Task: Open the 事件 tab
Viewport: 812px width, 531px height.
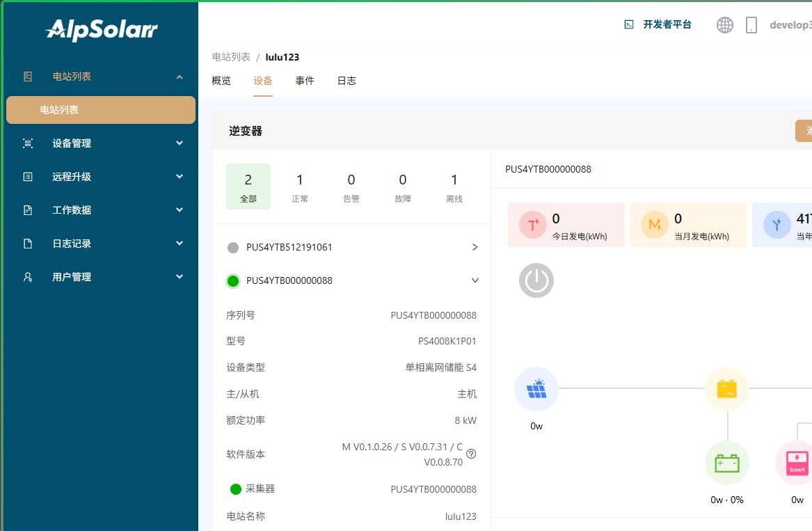Action: pos(305,81)
